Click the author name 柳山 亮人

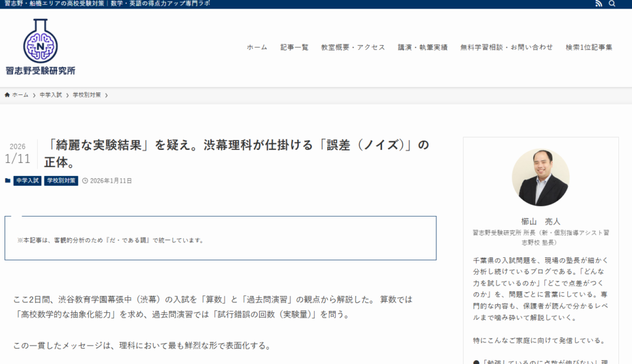pos(540,221)
